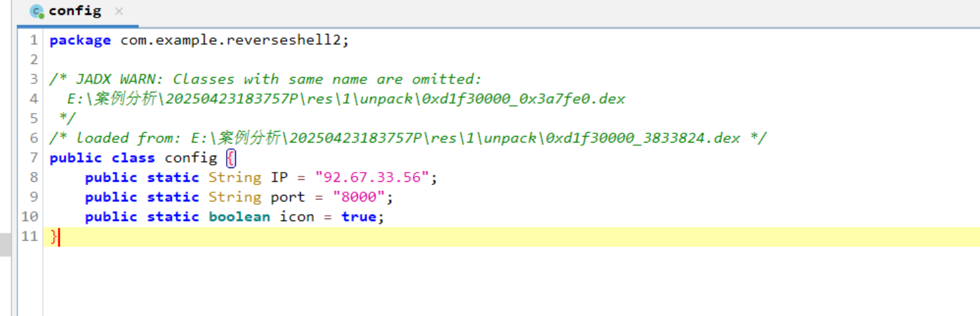The height and width of the screenshot is (316, 980).
Task: Click the JADX WARN comment line
Action: pyautogui.click(x=265, y=79)
